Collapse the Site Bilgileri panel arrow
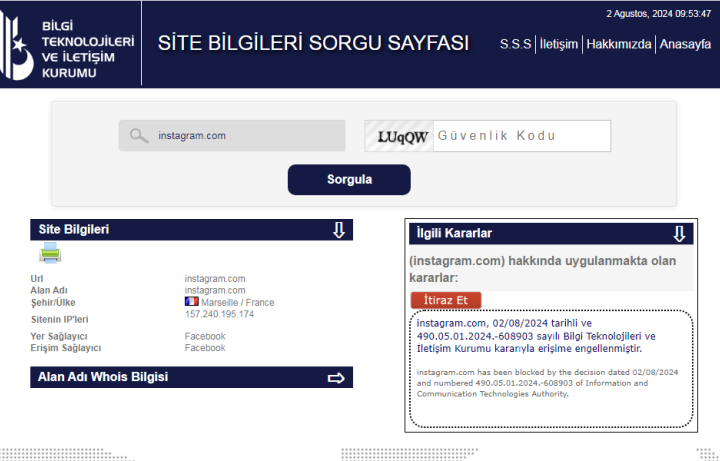This screenshot has width=720, height=461. [339, 230]
